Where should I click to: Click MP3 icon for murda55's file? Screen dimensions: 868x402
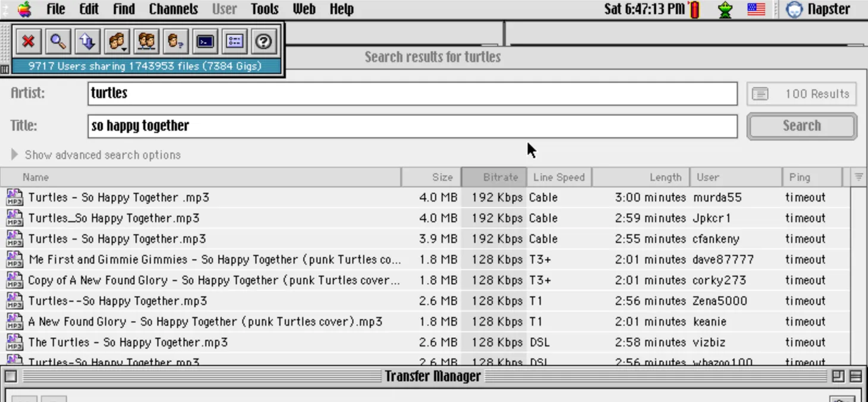click(15, 197)
